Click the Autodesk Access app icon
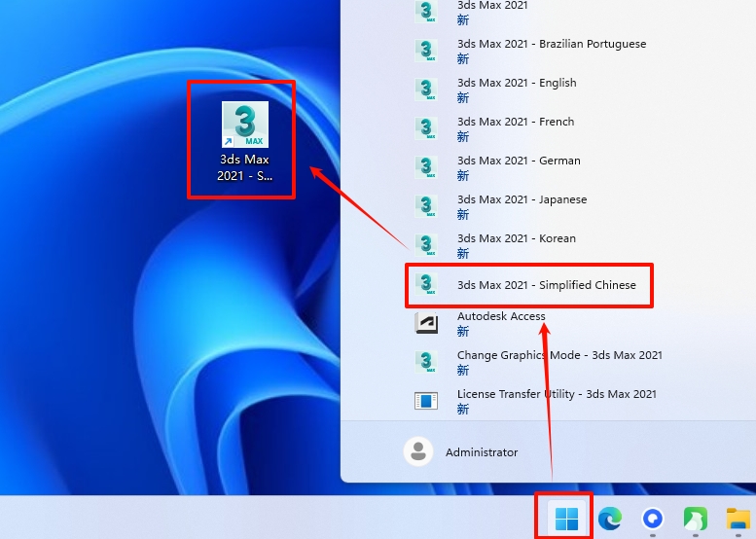 point(426,323)
